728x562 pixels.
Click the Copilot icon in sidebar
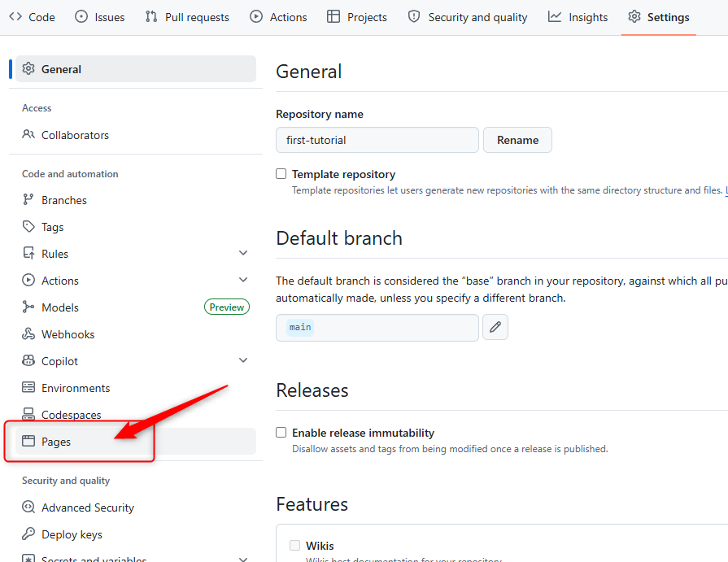tap(28, 361)
